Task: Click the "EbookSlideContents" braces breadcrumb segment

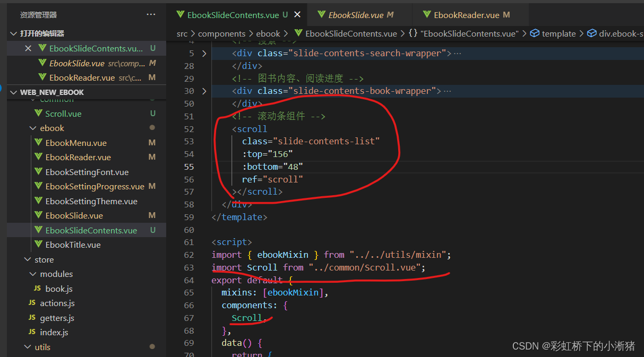Action: tap(463, 33)
